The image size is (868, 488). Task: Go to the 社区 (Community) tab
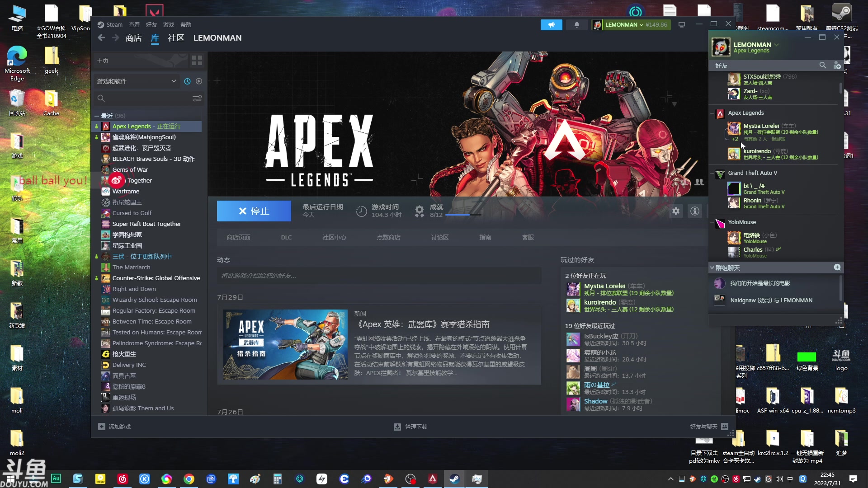[176, 38]
